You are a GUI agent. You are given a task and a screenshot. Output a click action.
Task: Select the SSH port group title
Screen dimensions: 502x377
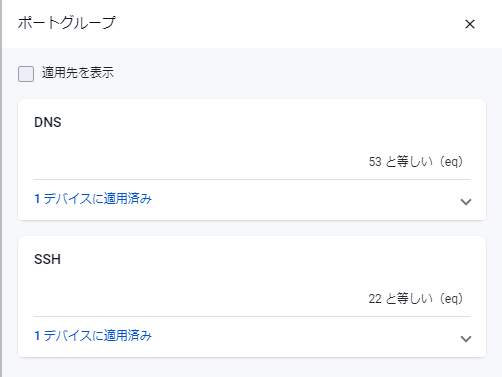click(x=47, y=259)
